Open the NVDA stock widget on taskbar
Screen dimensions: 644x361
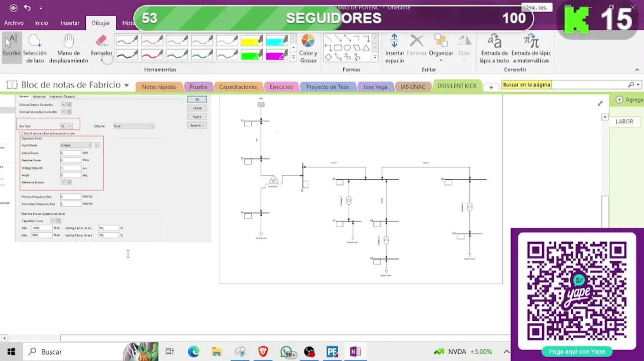click(x=463, y=352)
